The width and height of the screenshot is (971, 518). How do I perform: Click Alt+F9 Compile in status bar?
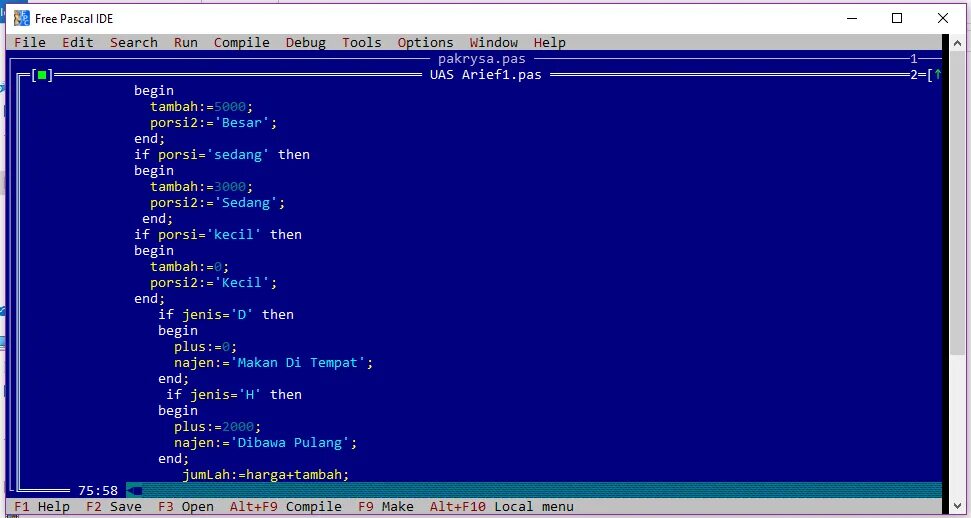[x=285, y=507]
